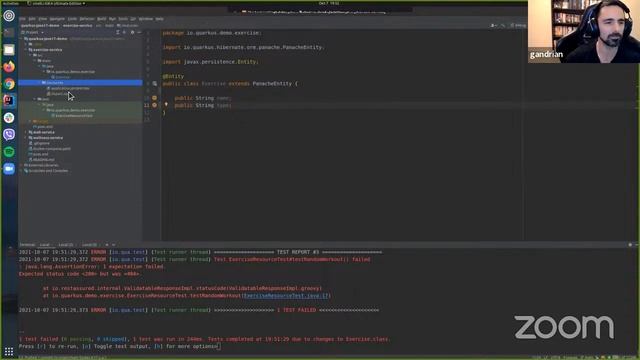Expand the wellness-service module node
Image resolution: width=640 pixels, height=360 pixels.
[x=26, y=138]
